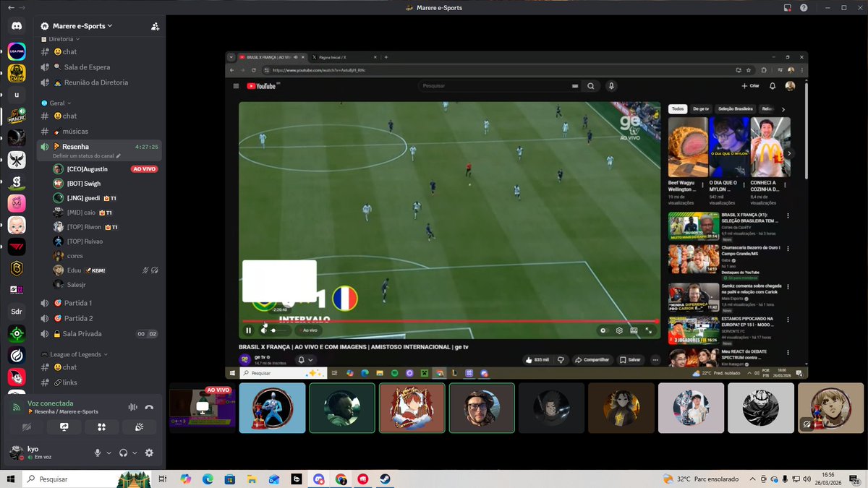Open Microsoft Edge from the taskbar
This screenshot has width=868, height=488.
[x=208, y=479]
